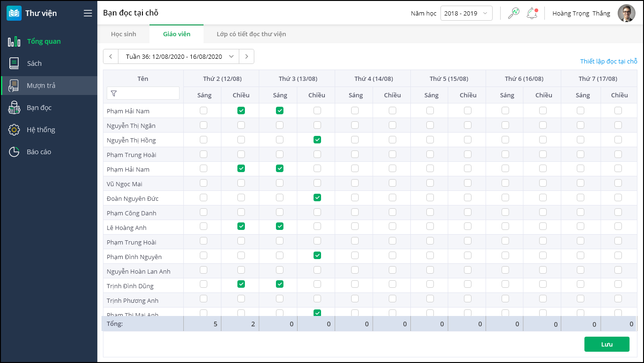Open the Thiết lập đọc tại chỗ link

point(608,61)
